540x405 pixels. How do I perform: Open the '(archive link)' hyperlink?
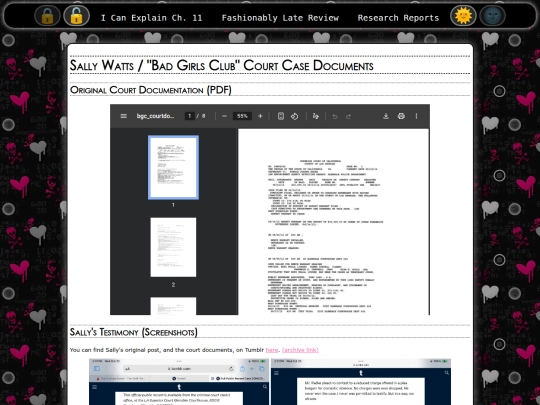click(x=300, y=350)
